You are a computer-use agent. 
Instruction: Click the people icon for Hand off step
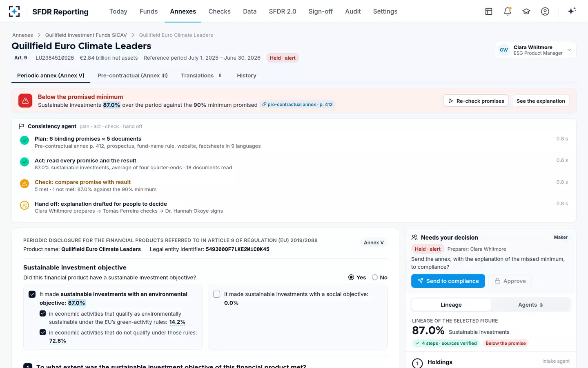click(24, 205)
